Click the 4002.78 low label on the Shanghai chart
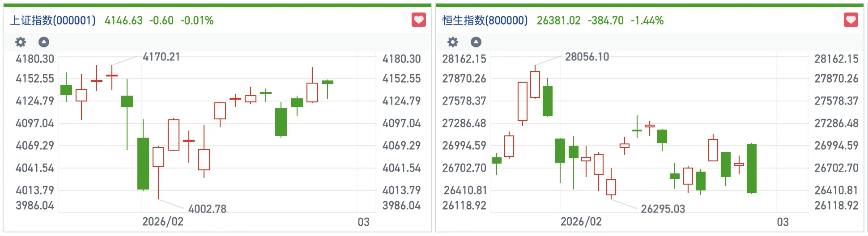 tap(207, 209)
